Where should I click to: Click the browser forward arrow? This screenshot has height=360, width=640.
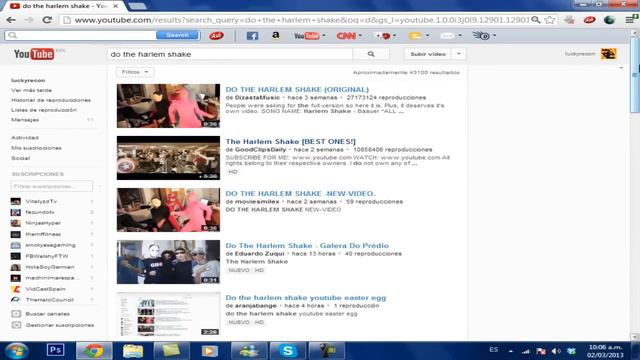(29, 20)
